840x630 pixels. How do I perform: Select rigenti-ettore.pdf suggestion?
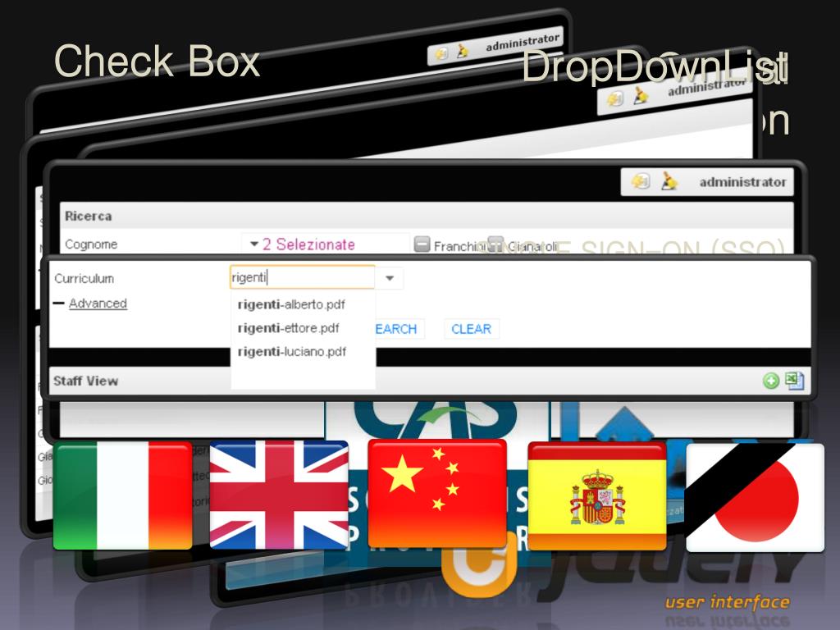(x=288, y=328)
